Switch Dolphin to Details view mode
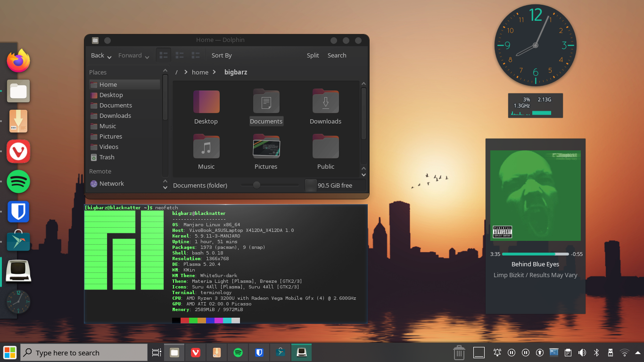Viewport: 644px width, 362px height. tap(196, 55)
